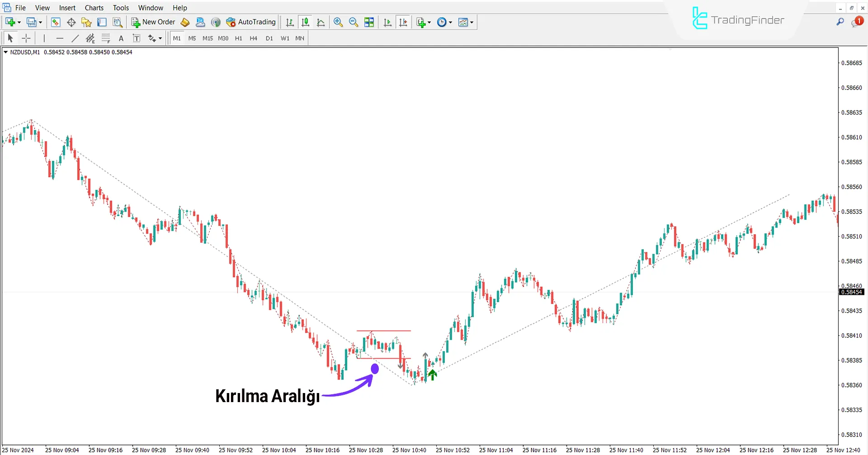This screenshot has height=455, width=868.
Task: Zoom in on the chart
Action: (x=338, y=22)
